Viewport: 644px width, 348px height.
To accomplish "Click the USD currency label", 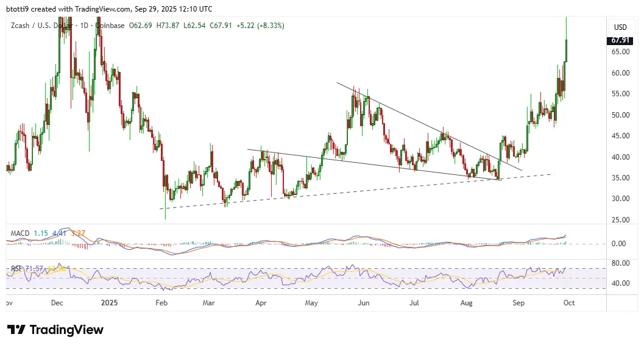I will [x=620, y=27].
